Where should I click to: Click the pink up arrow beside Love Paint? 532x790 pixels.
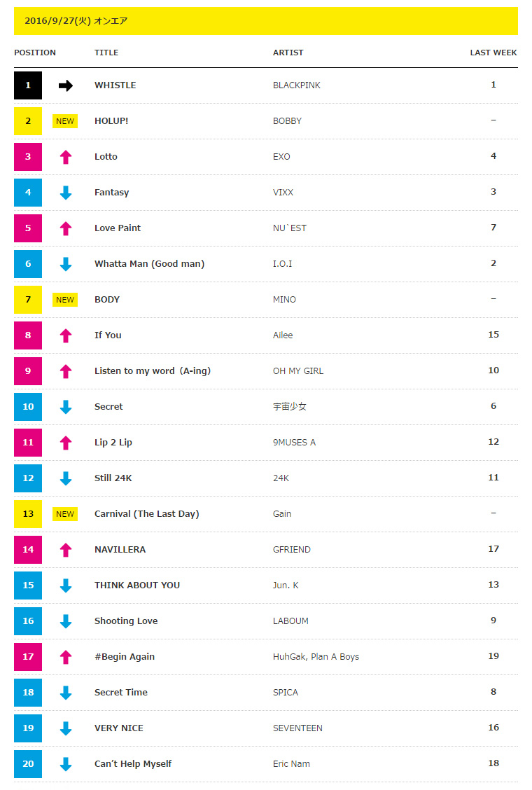tap(66, 229)
